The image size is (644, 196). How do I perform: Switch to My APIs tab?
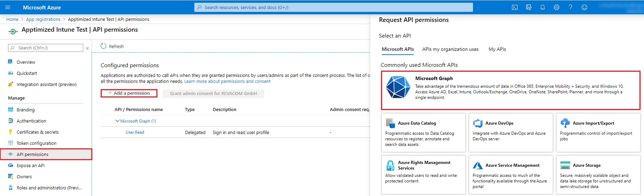[497, 49]
